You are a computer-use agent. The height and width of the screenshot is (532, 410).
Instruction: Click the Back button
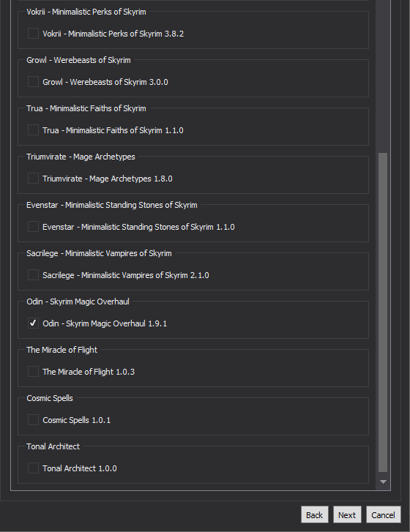point(314,514)
